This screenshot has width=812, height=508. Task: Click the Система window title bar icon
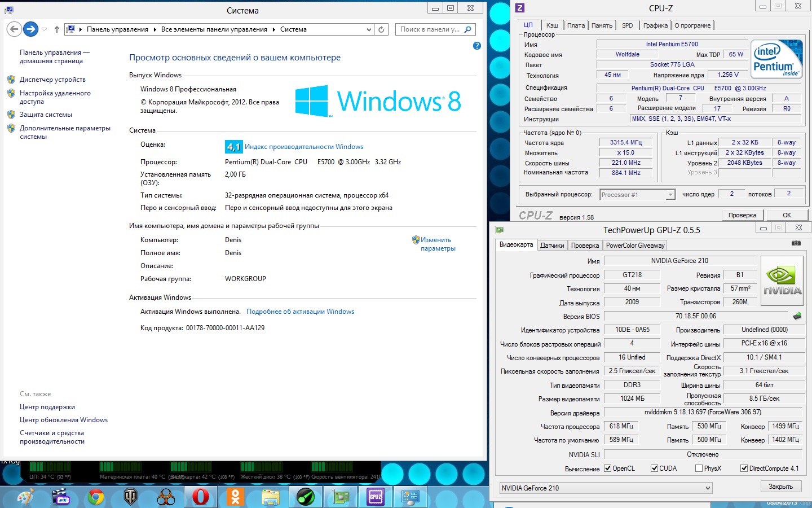click(x=9, y=10)
